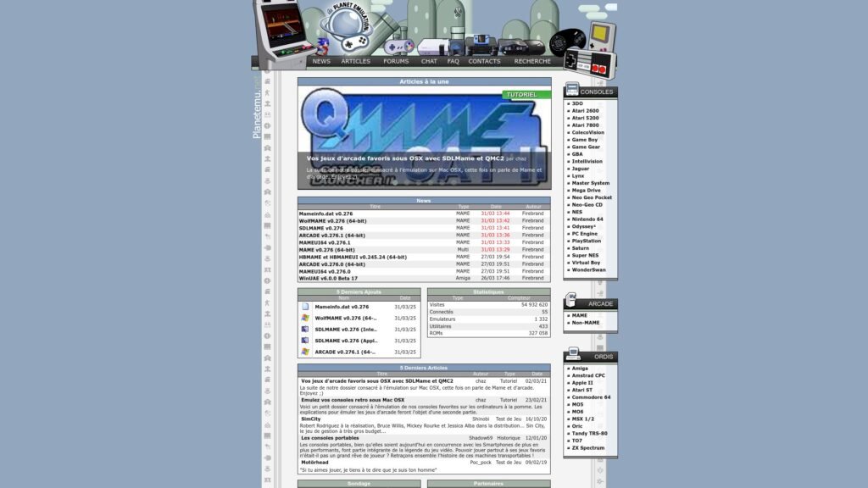The width and height of the screenshot is (868, 488).
Task: Open the Les consoles portables article
Action: (330, 438)
